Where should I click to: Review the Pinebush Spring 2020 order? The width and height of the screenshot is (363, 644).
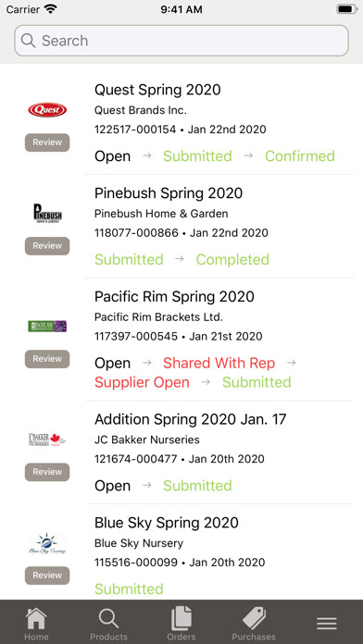(47, 246)
